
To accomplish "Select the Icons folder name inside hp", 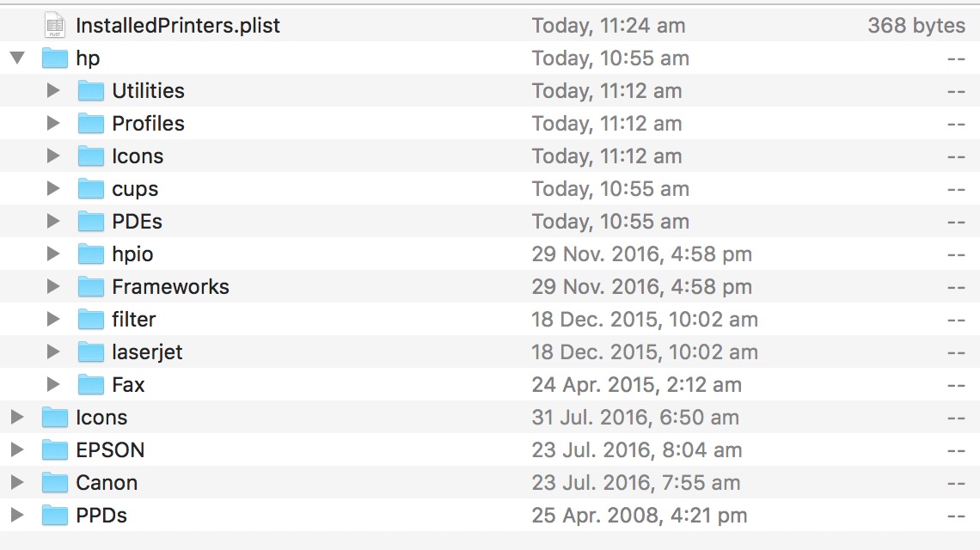I will (x=138, y=156).
